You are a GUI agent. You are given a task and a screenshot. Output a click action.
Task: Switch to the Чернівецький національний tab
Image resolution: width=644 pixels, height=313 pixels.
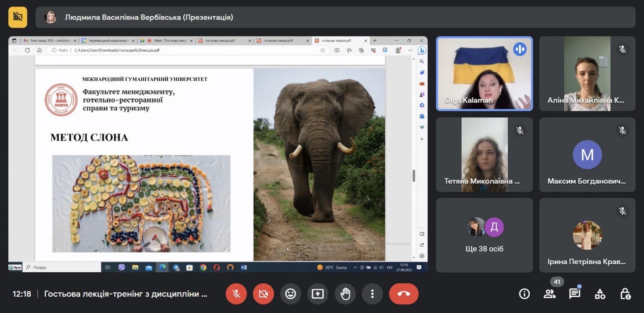click(x=108, y=41)
